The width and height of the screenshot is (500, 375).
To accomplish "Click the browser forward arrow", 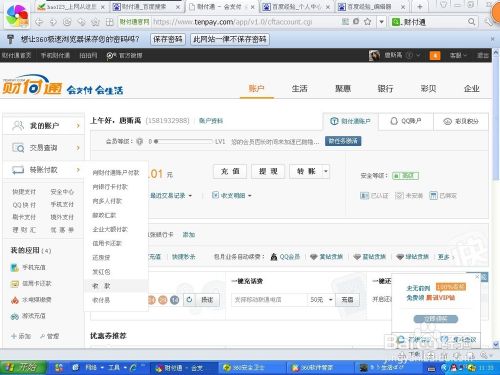I will [x=53, y=22].
